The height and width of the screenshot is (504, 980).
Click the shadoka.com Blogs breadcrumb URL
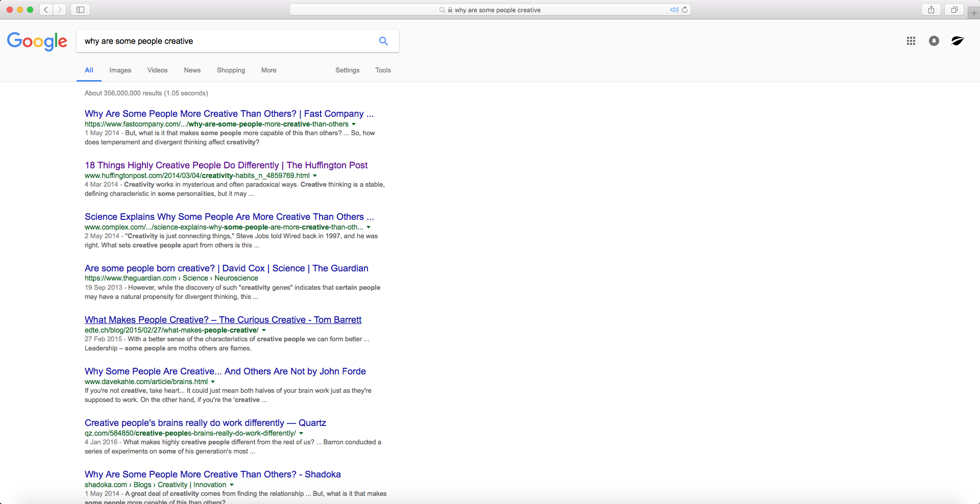155,485
